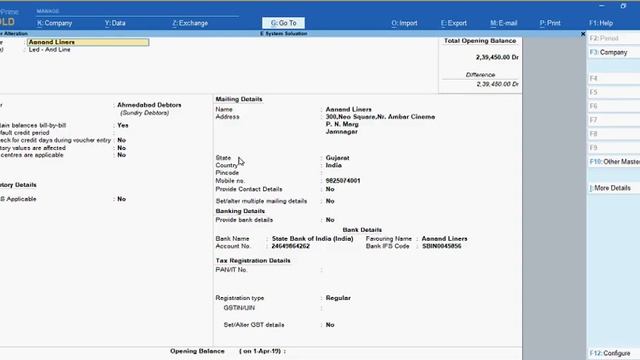Open the Y: Data menu

click(x=115, y=23)
